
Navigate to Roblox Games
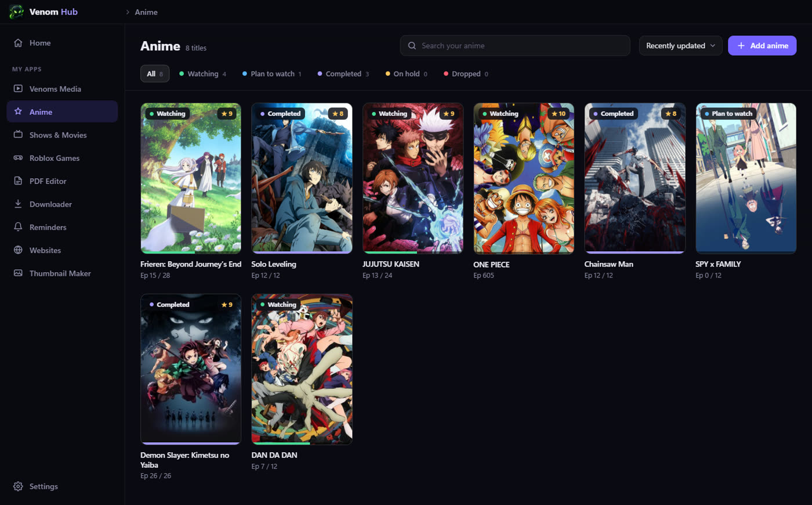coord(62,158)
